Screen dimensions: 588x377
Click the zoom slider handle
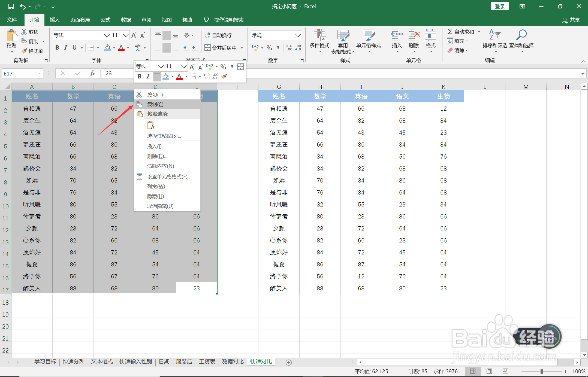[x=541, y=371]
